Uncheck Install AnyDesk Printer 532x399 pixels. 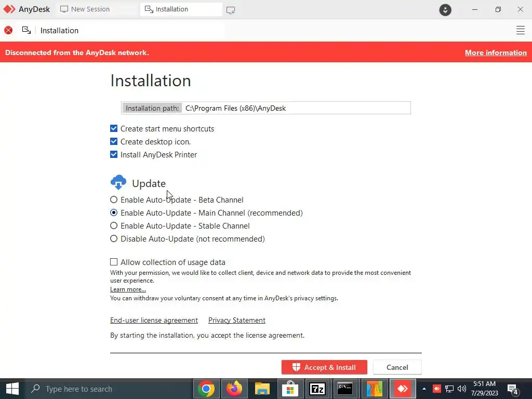click(x=114, y=154)
